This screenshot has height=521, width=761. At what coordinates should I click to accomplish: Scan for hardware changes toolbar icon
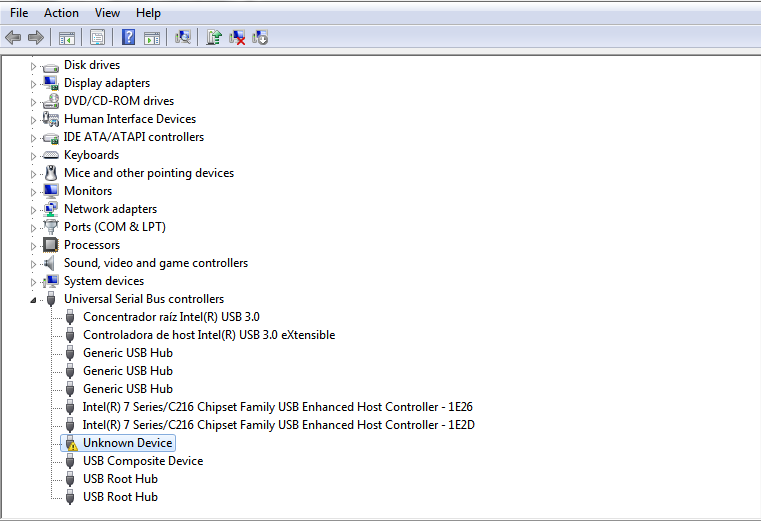point(183,38)
